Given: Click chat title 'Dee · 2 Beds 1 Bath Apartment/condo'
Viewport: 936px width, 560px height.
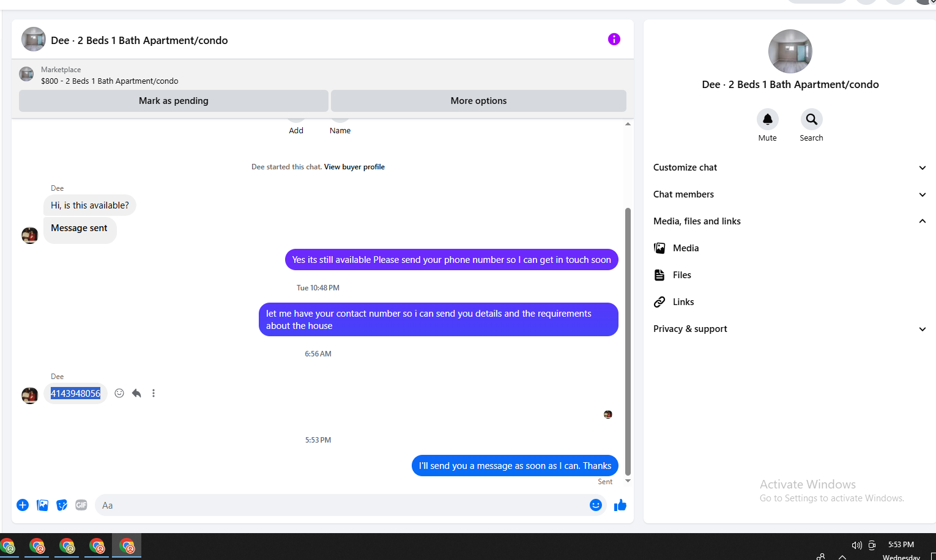Looking at the screenshot, I should (x=139, y=40).
